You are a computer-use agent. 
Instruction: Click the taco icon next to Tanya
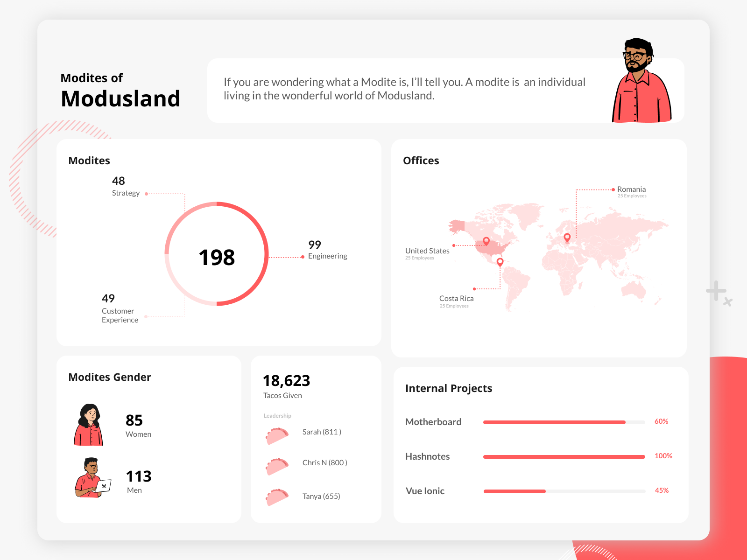[277, 497]
